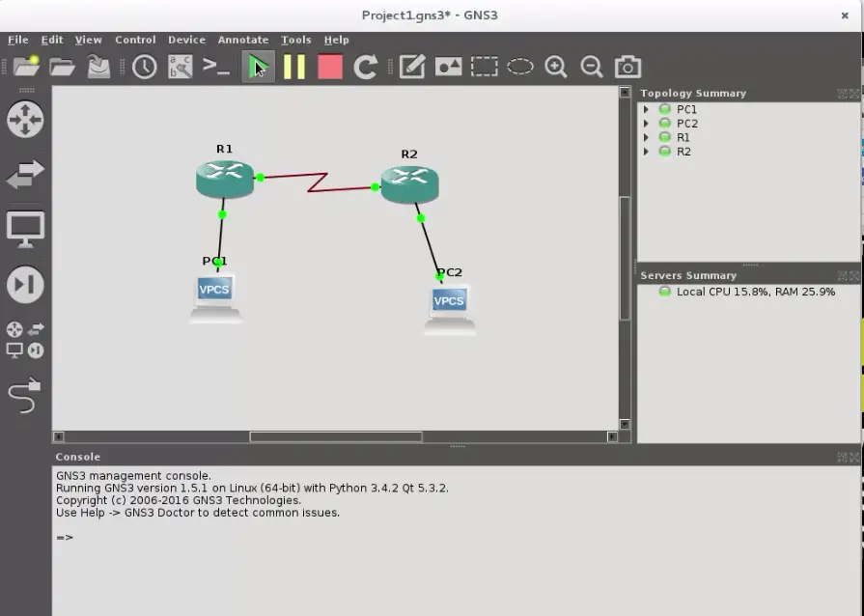Close the Servers Summary panel
The height and width of the screenshot is (616, 864).
click(854, 275)
